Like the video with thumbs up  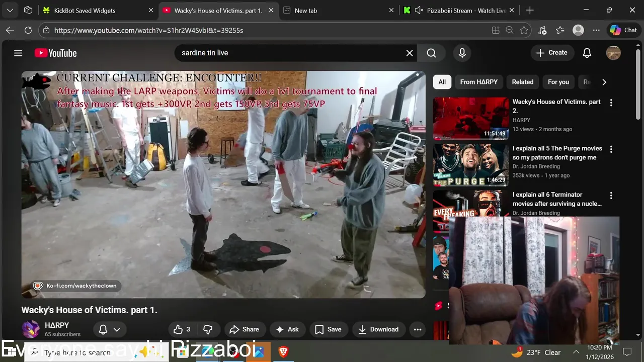[182, 329]
